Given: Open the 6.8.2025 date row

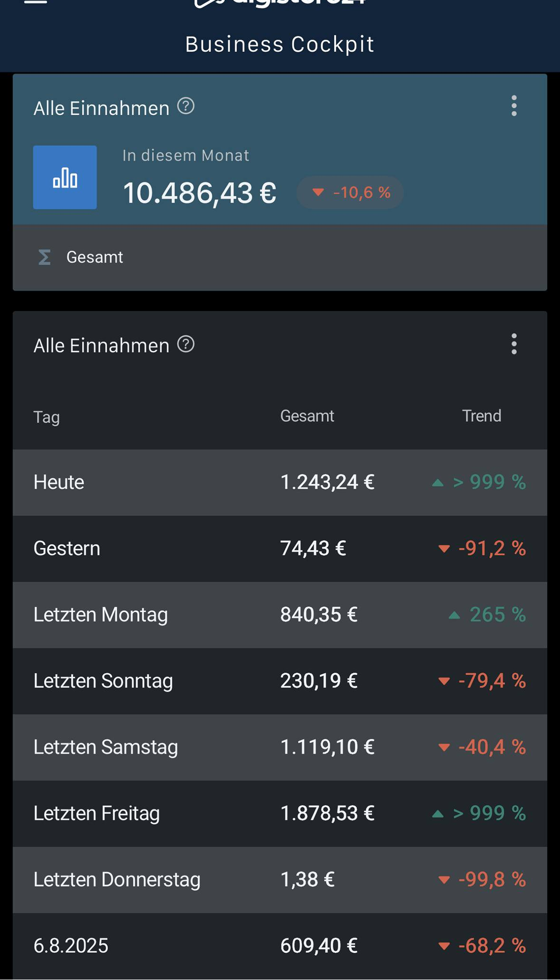Looking at the screenshot, I should click(x=71, y=946).
